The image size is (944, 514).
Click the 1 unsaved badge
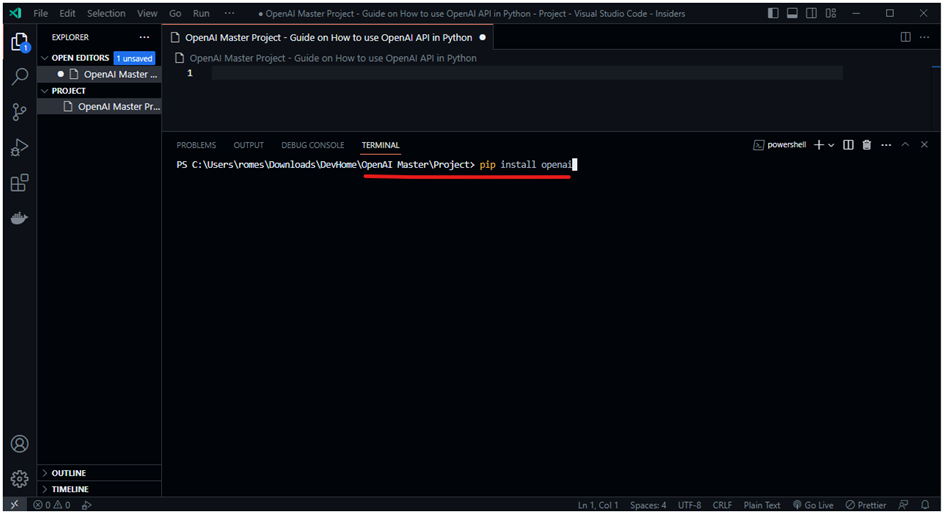[x=134, y=58]
